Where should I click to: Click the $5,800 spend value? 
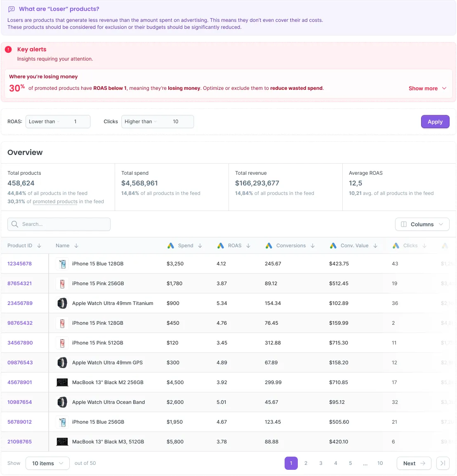[x=175, y=442]
